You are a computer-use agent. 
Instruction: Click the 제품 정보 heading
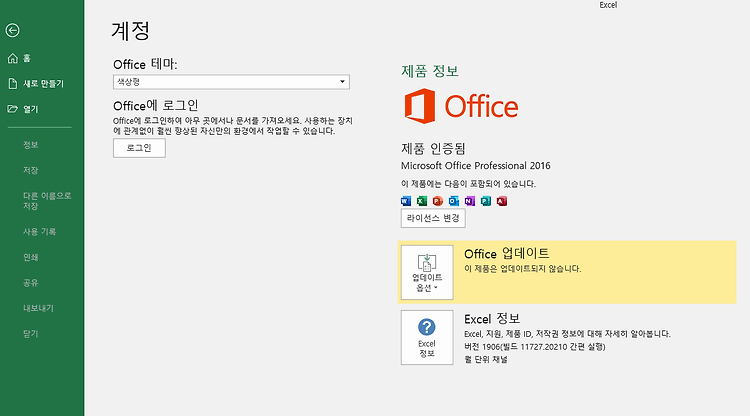tap(430, 71)
